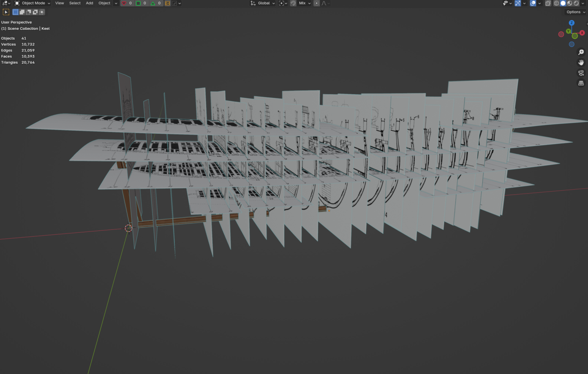Click the pan hand viewport button
Screen dimensions: 588x374
pos(581,62)
